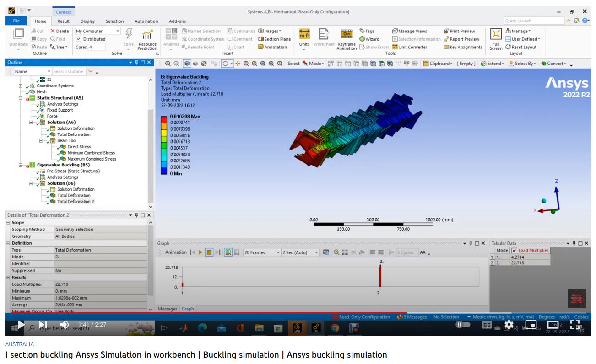This screenshot has height=364, width=596.
Task: Stop the animation in Graph panel
Action: 209,252
